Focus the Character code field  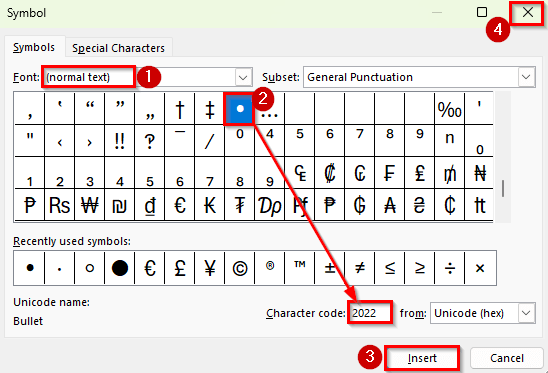370,313
